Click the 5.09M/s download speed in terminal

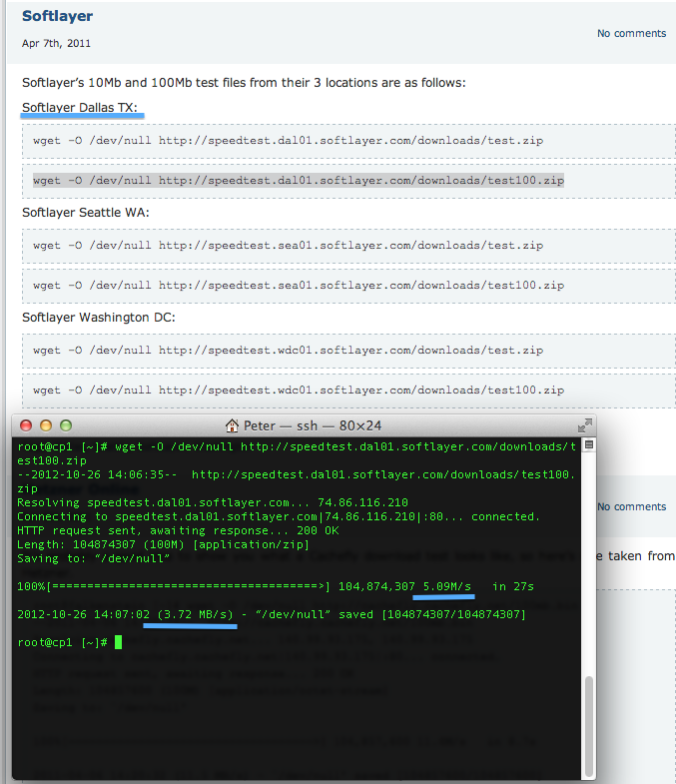click(447, 586)
